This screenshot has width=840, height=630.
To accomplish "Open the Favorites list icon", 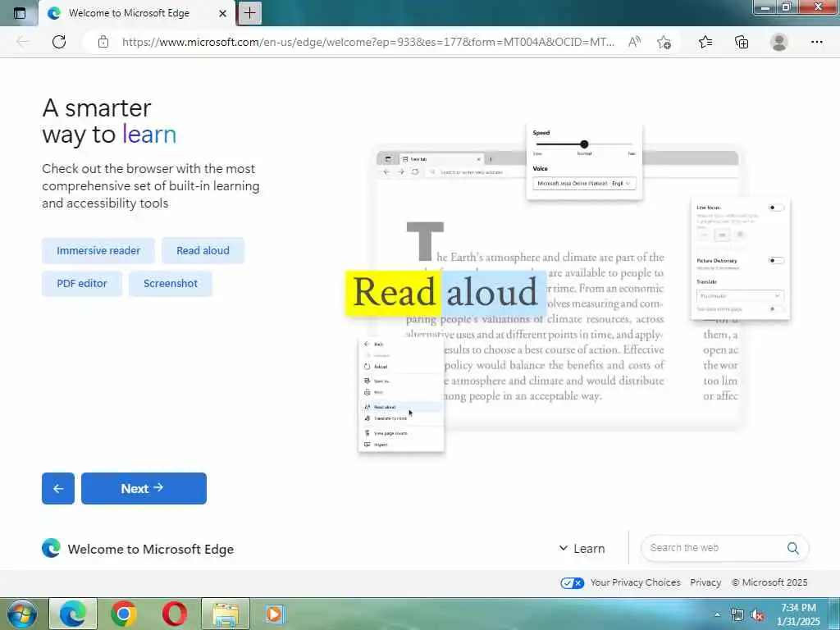I will click(705, 42).
